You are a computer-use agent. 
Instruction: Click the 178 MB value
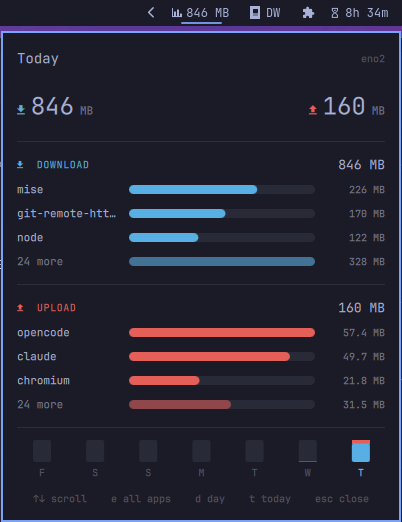click(x=367, y=214)
